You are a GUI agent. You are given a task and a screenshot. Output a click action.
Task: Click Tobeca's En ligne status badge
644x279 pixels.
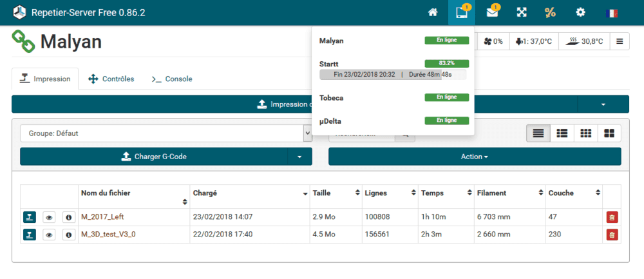pyautogui.click(x=446, y=97)
